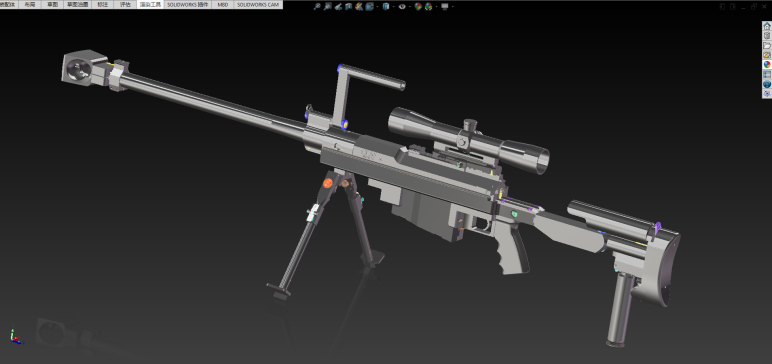
Task: Open Appearances, Scenes and Decals task pane tab
Action: [x=767, y=65]
